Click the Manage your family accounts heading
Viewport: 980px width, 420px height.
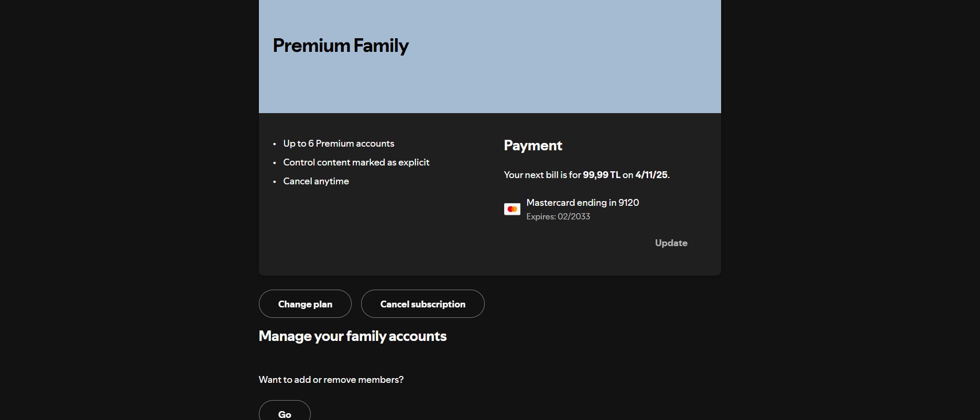point(353,336)
